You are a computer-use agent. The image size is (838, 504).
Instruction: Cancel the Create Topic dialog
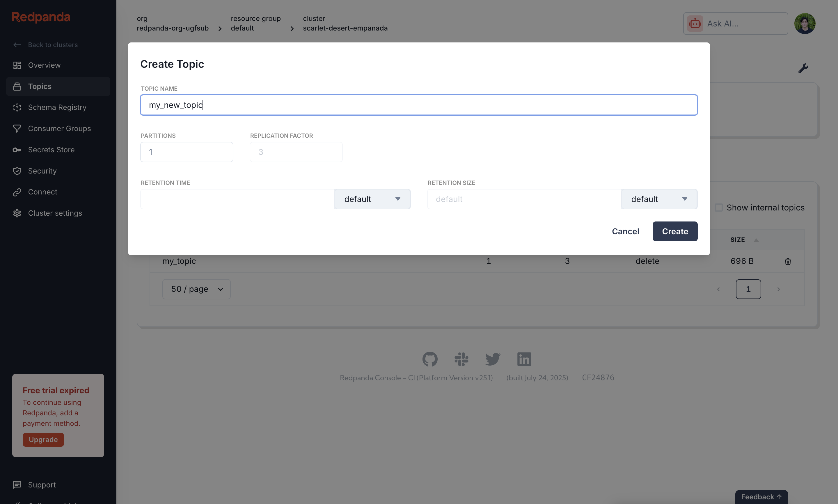tap(625, 231)
